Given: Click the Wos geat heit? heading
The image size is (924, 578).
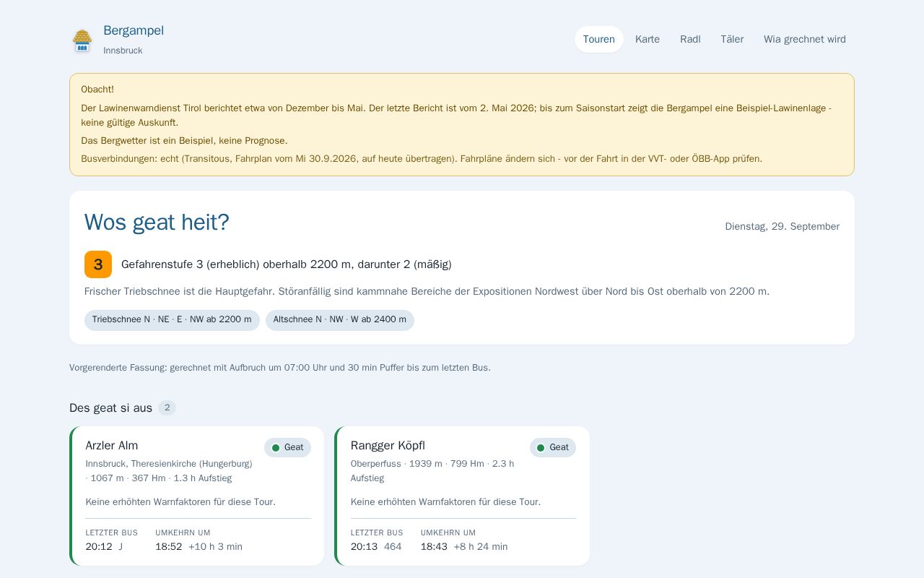Looking at the screenshot, I should [157, 223].
